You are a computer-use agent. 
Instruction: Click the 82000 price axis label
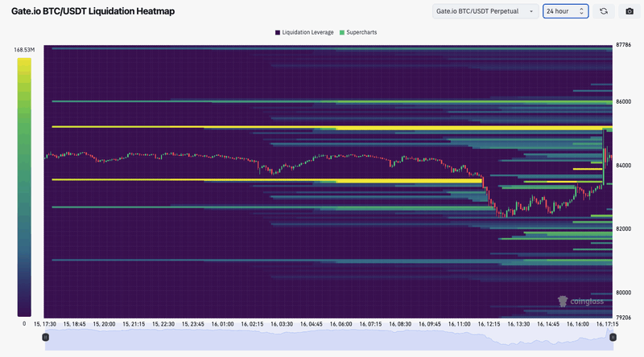623,229
